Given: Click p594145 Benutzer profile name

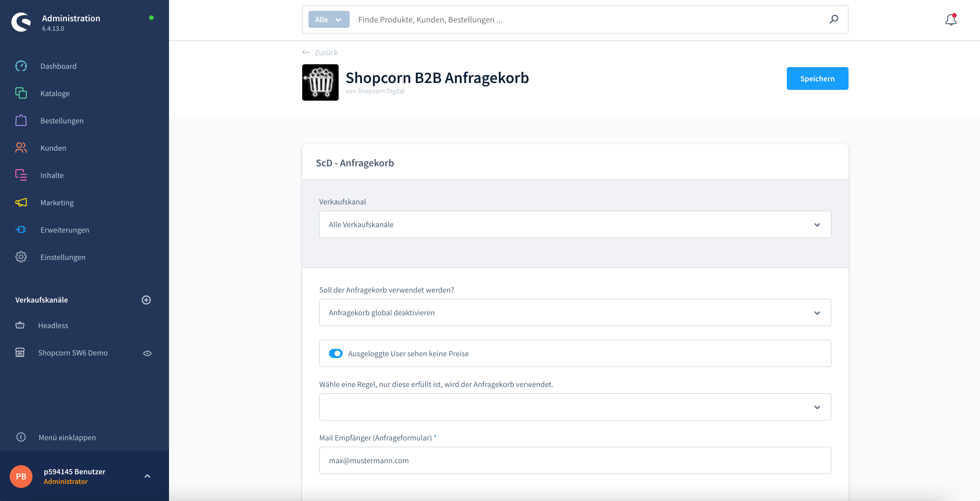Looking at the screenshot, I should [75, 471].
